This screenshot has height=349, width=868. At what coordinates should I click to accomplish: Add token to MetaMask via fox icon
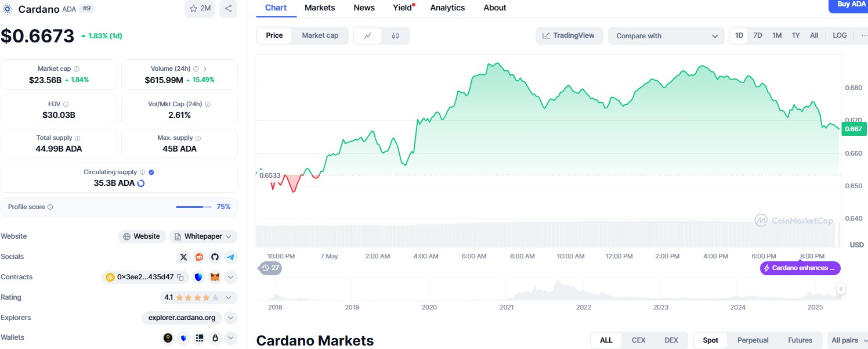click(215, 277)
